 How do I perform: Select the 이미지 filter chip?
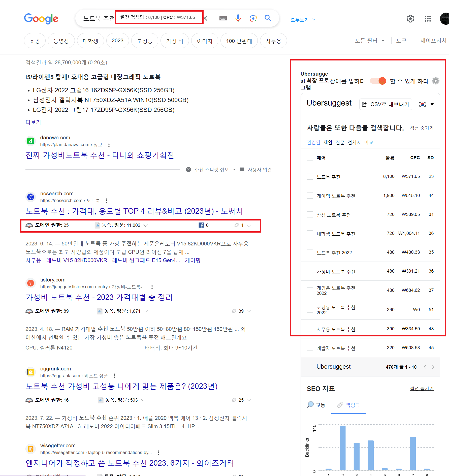click(x=205, y=41)
